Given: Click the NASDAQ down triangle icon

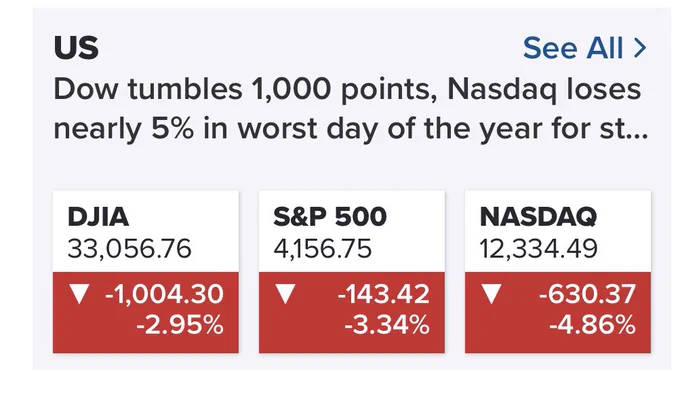Looking at the screenshot, I should [x=491, y=294].
